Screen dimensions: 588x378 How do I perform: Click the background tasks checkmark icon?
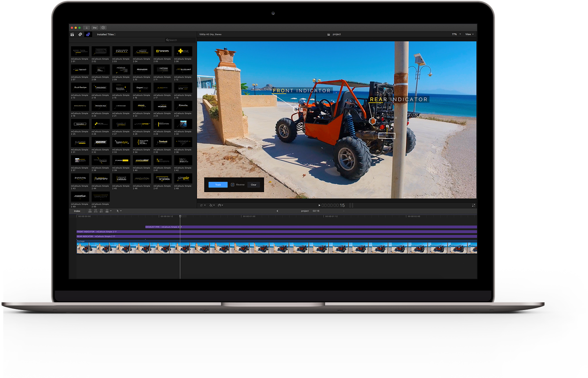pyautogui.click(x=103, y=28)
